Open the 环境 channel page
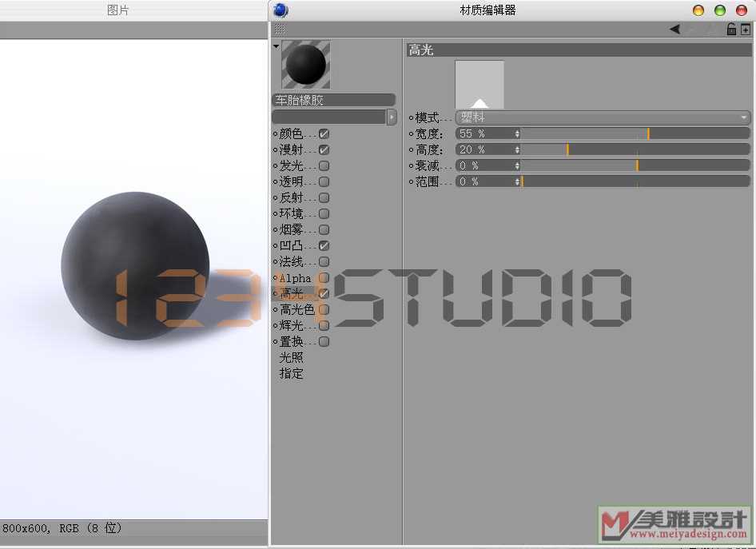Screen dimensions: 756x549 click(291, 213)
